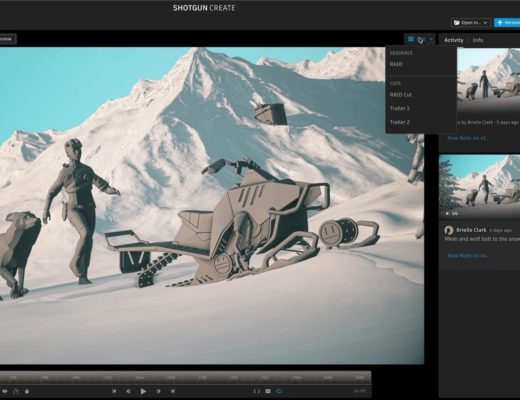
Task: Open the 'Open in...' dropdown
Action: tap(471, 23)
